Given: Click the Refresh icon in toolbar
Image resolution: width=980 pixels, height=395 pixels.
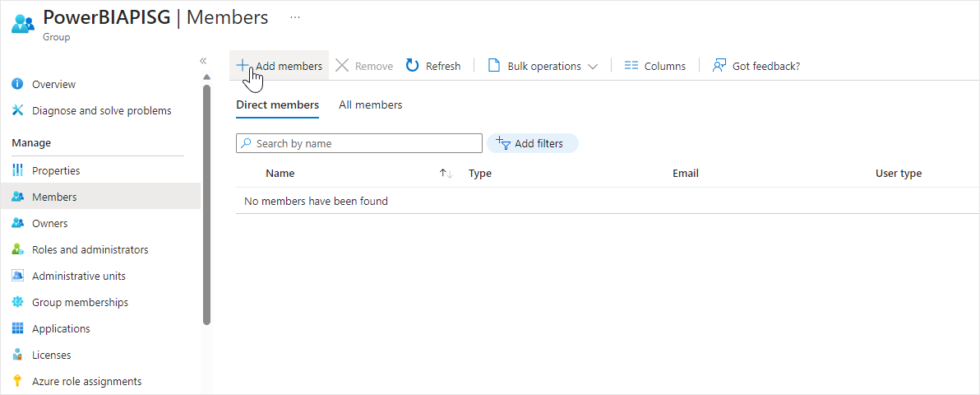Looking at the screenshot, I should tap(413, 66).
